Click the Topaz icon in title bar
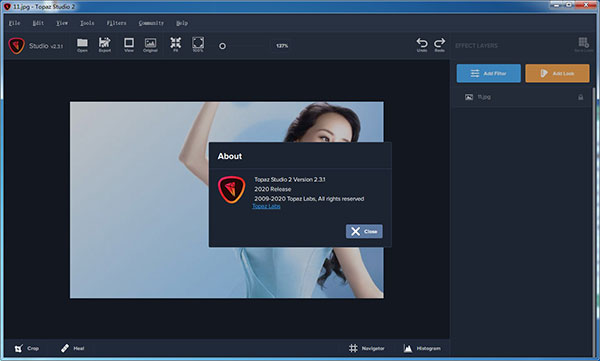Screen dimensions: 600x361 coord(7,7)
